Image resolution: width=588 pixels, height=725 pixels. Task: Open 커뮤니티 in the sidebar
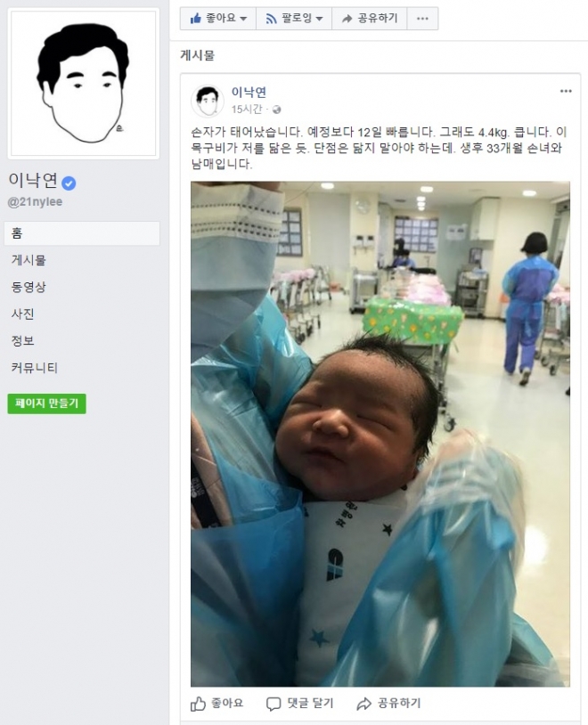point(35,368)
